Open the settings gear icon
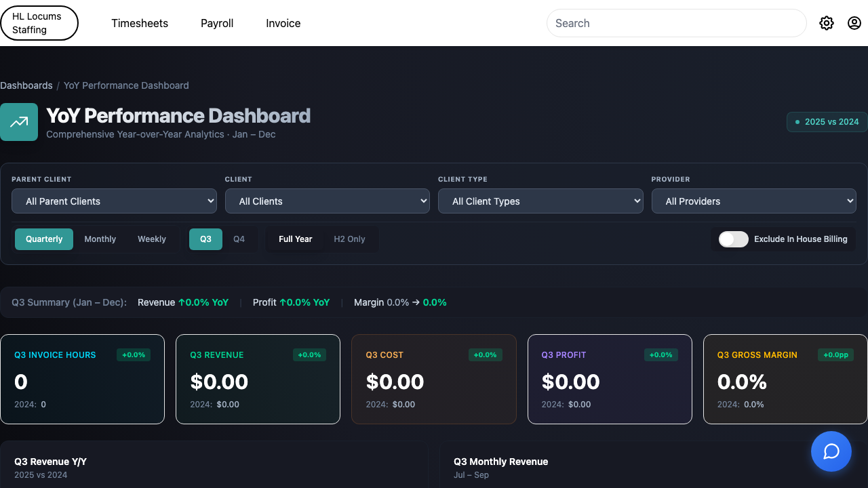 point(826,23)
